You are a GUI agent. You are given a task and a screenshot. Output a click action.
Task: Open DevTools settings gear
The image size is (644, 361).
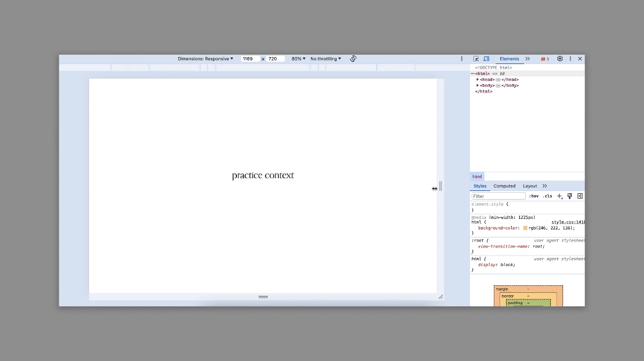(x=560, y=59)
